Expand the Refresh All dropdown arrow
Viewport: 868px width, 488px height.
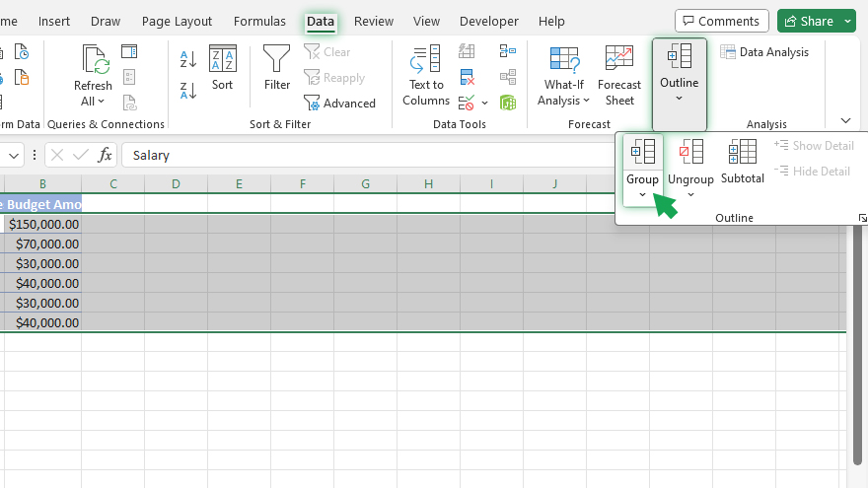[101, 102]
